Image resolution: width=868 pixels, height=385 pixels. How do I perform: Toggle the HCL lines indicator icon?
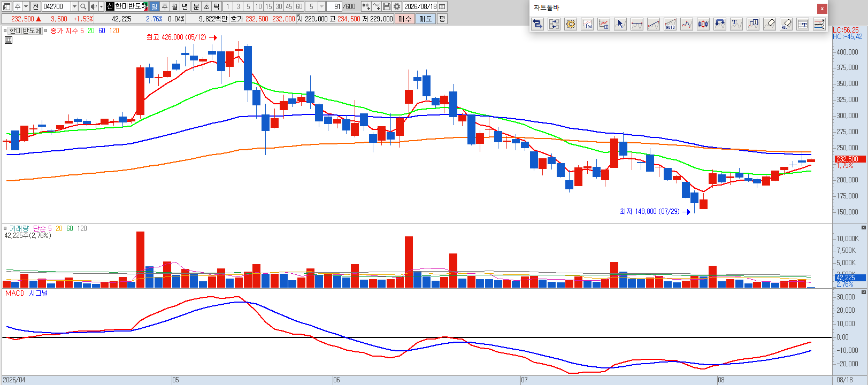click(819, 24)
